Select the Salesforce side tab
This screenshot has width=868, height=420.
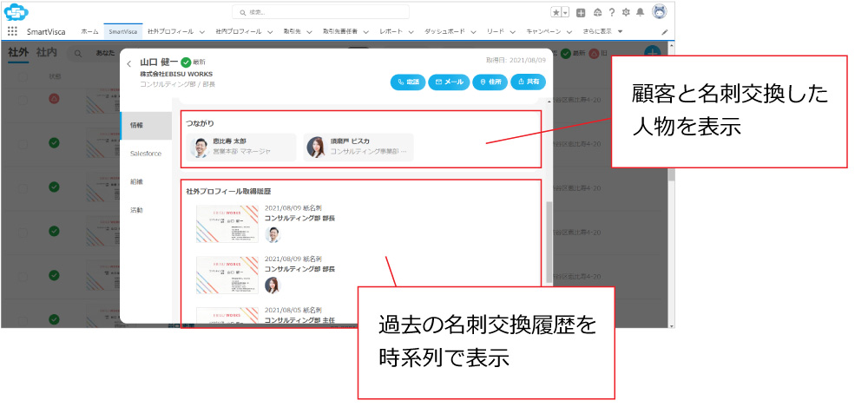click(146, 154)
